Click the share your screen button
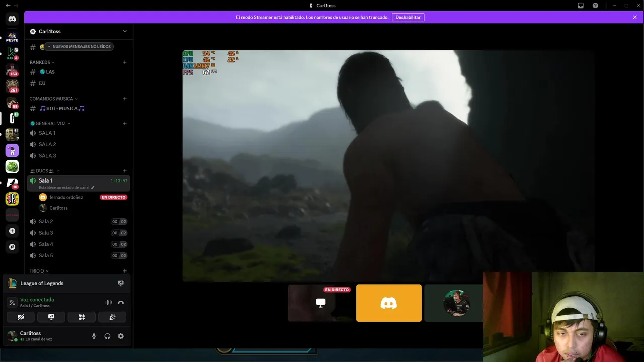 pos(51,317)
